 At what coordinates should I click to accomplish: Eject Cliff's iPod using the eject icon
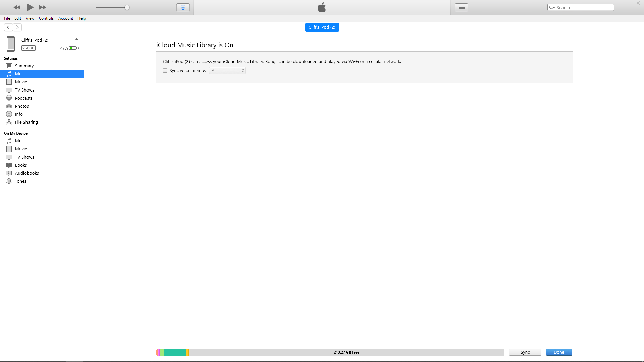77,40
